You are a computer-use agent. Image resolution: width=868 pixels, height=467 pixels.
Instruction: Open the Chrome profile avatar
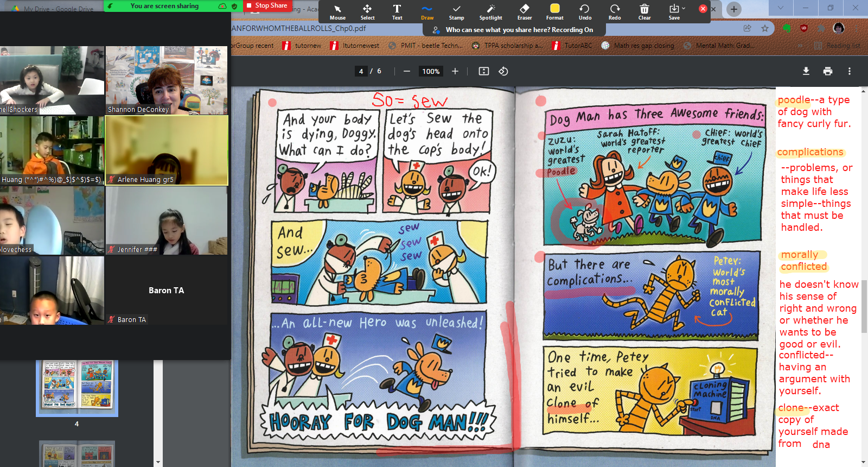pyautogui.click(x=839, y=28)
